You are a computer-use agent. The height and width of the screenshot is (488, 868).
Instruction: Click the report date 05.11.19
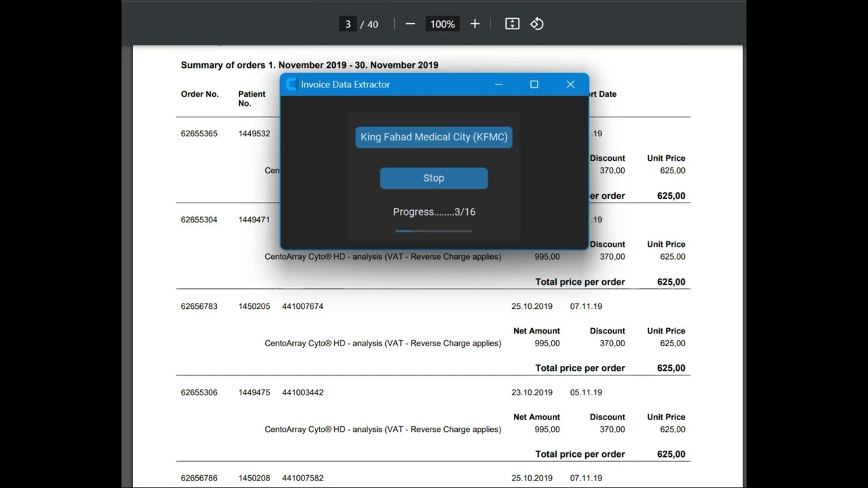[x=586, y=392]
